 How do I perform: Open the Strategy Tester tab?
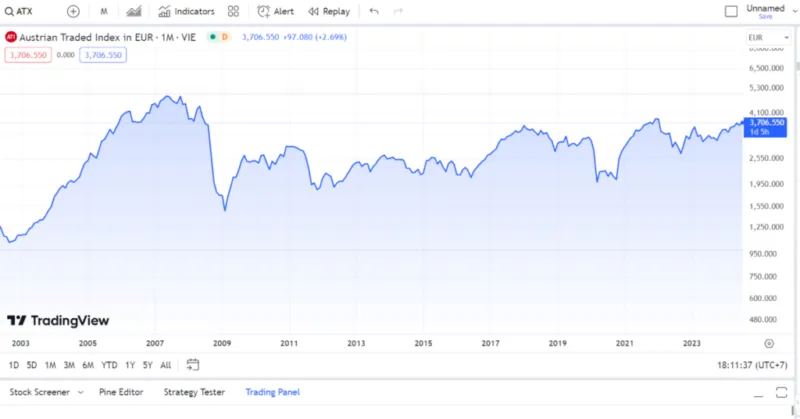click(x=194, y=392)
